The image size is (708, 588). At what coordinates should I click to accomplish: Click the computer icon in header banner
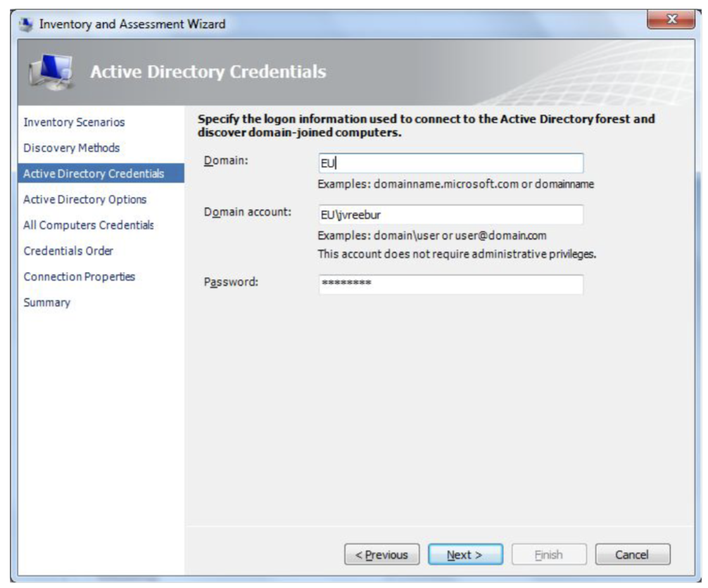51,71
